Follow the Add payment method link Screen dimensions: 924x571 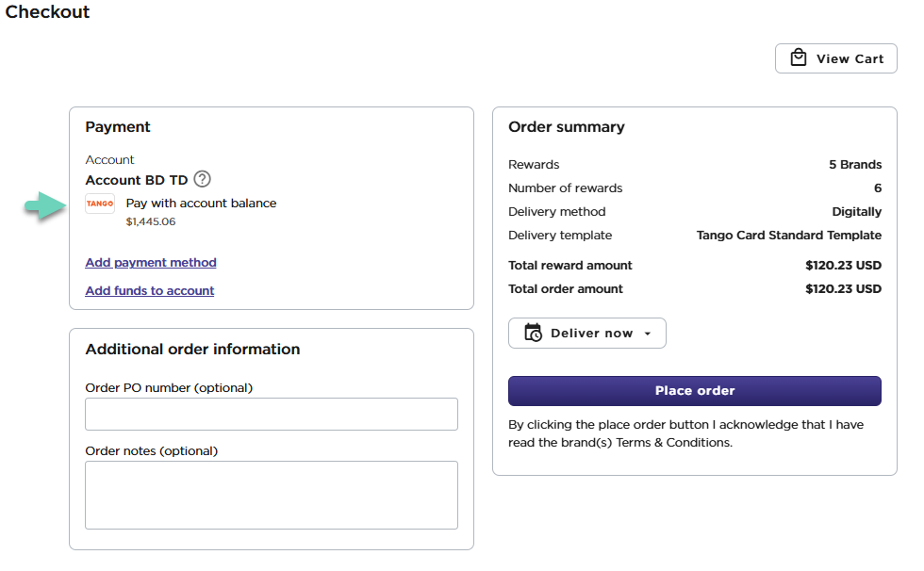151,263
